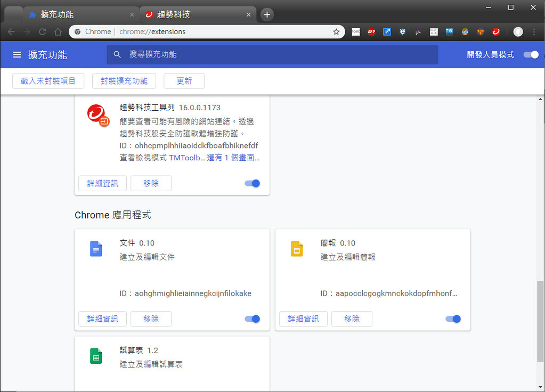Click the Chrome 應用程式 heading
The width and height of the screenshot is (545, 392).
tap(112, 215)
